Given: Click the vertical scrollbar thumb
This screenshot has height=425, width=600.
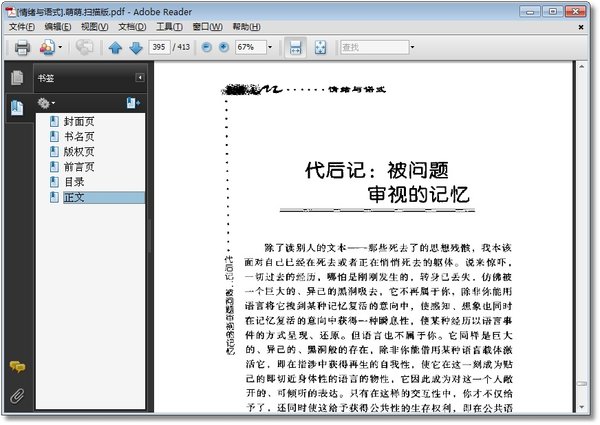Looking at the screenshot, I should pos(582,384).
